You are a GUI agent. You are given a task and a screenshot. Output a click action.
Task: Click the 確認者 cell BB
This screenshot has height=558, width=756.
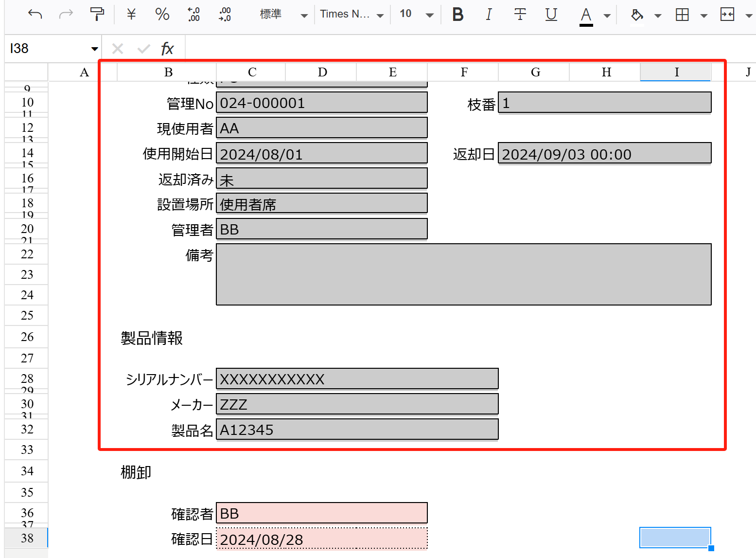coord(322,513)
